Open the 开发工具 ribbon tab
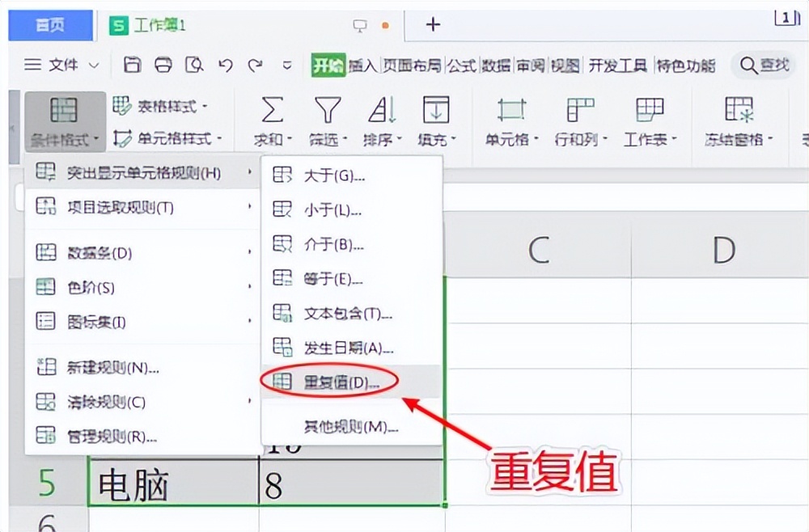809x532 pixels. [617, 65]
